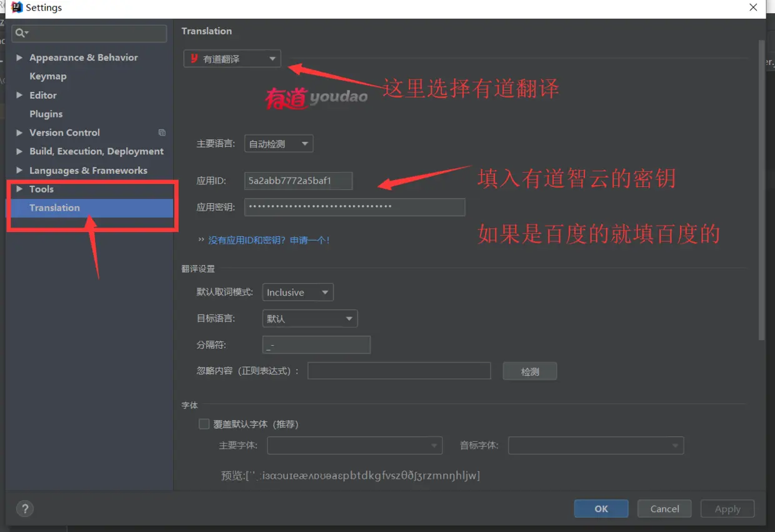Expand the Languages & Frameworks node
Image resolution: width=775 pixels, height=532 pixels.
19,170
